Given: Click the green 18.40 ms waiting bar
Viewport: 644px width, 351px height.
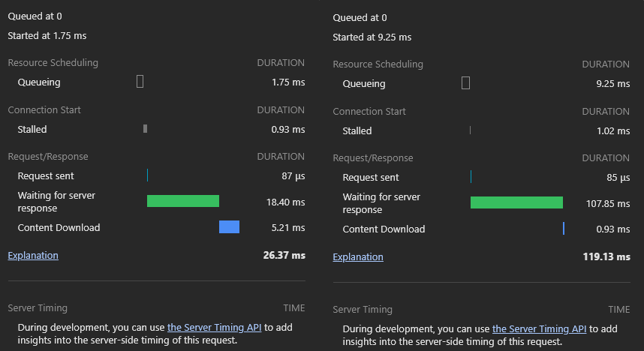Looking at the screenshot, I should point(182,201).
